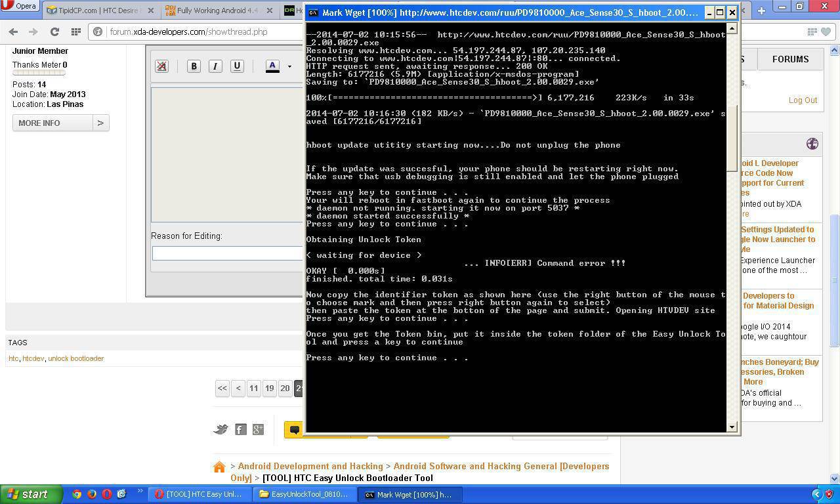Open the htc tag link
The image size is (840, 504).
coord(13,358)
